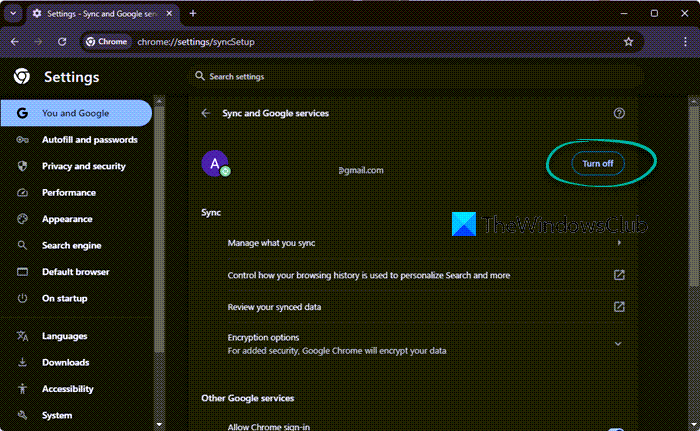Open external link icon for Review your synced data

click(x=619, y=306)
